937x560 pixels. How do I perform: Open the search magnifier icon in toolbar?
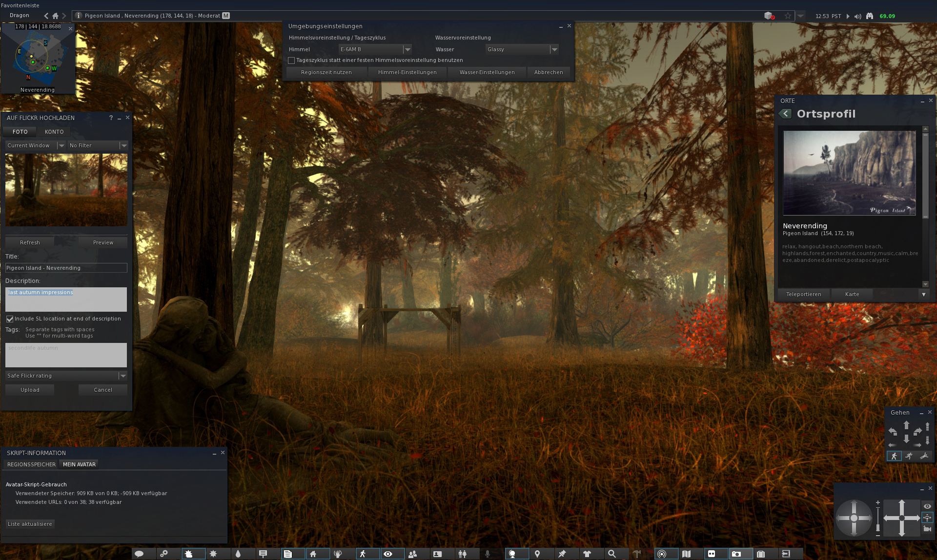point(612,554)
